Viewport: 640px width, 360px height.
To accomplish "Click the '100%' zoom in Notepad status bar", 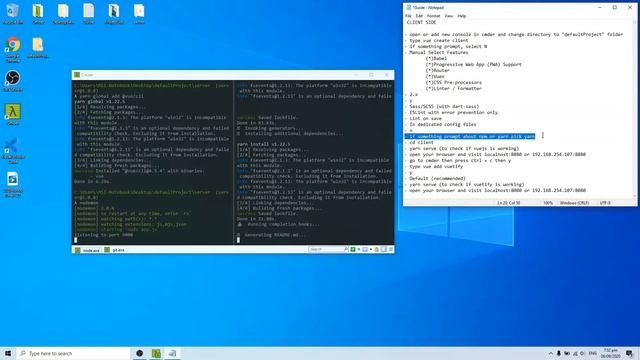I will tap(548, 203).
